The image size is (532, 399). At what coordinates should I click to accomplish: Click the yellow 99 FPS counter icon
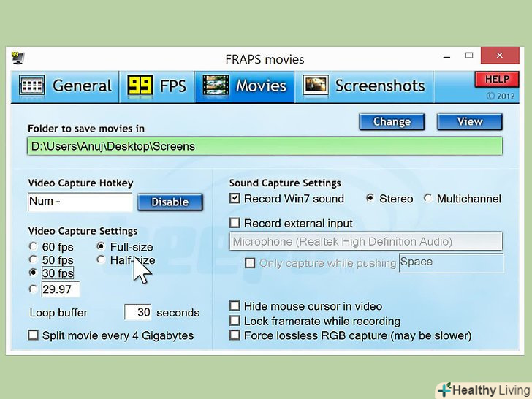pos(140,85)
